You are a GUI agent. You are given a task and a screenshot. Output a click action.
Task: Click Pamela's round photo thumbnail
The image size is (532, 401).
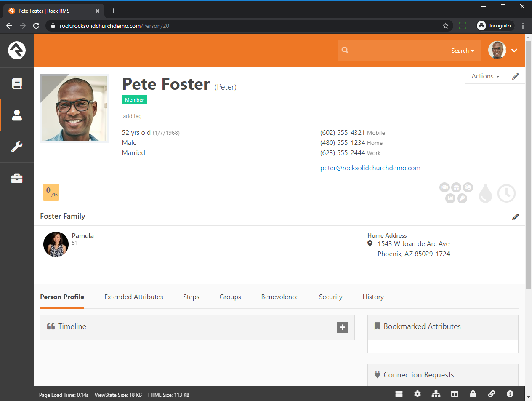[x=56, y=244]
